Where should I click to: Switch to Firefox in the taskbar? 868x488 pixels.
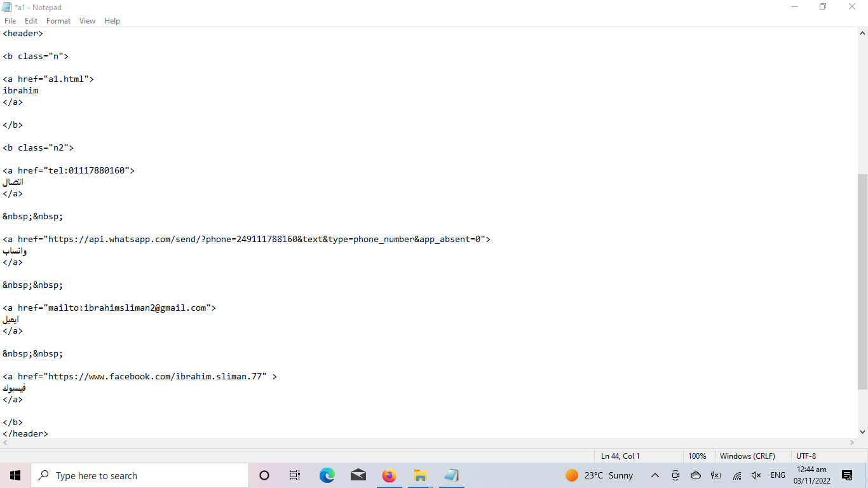[x=389, y=475]
